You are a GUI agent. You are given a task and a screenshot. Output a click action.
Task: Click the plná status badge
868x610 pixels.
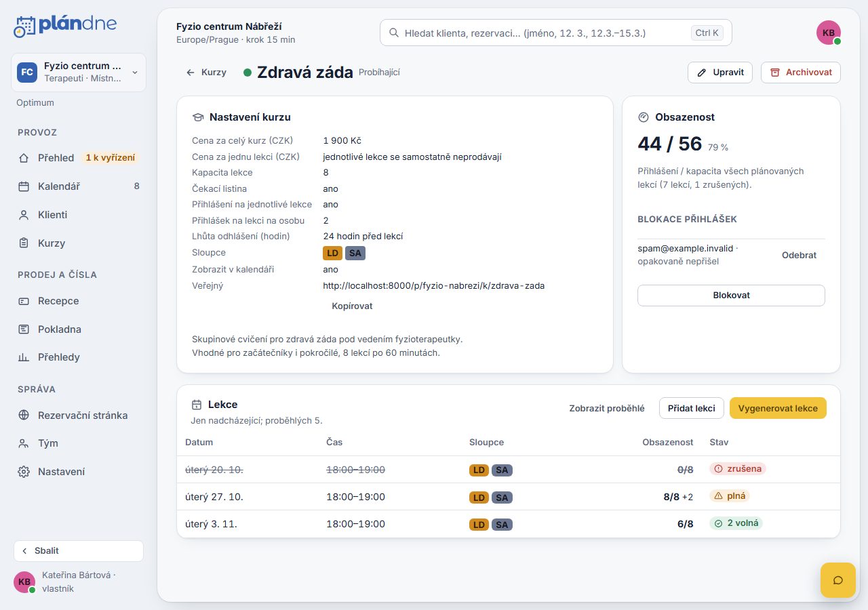pyautogui.click(x=730, y=495)
